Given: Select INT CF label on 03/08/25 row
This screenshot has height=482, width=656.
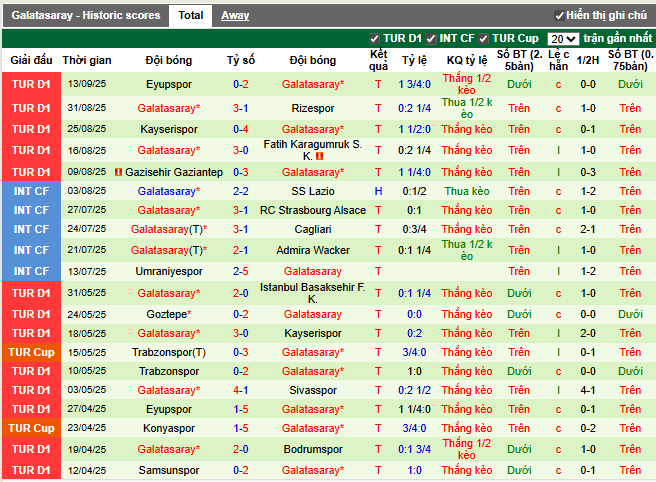Looking at the screenshot, I should 31,191.
